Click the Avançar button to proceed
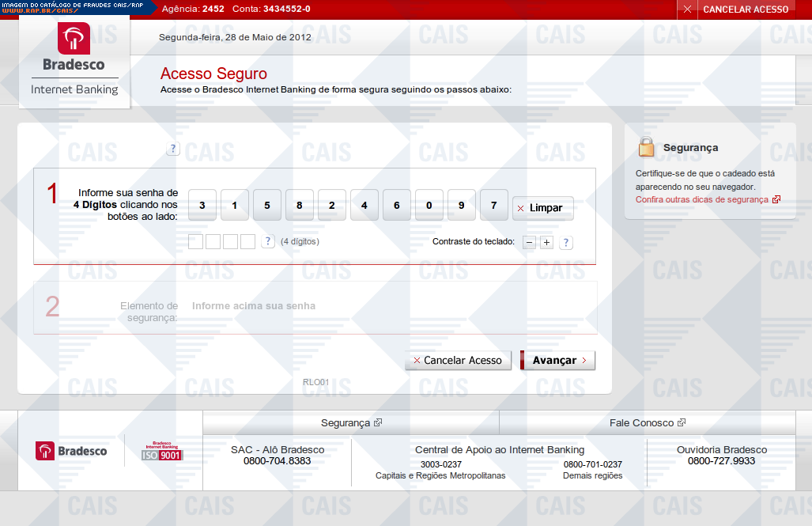Screen dimensions: 812x526 (x=557, y=361)
